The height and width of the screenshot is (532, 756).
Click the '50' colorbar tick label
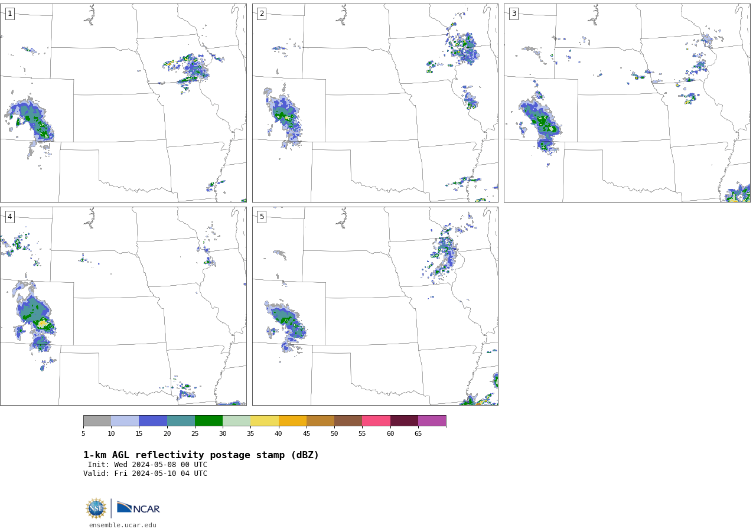coord(334,434)
